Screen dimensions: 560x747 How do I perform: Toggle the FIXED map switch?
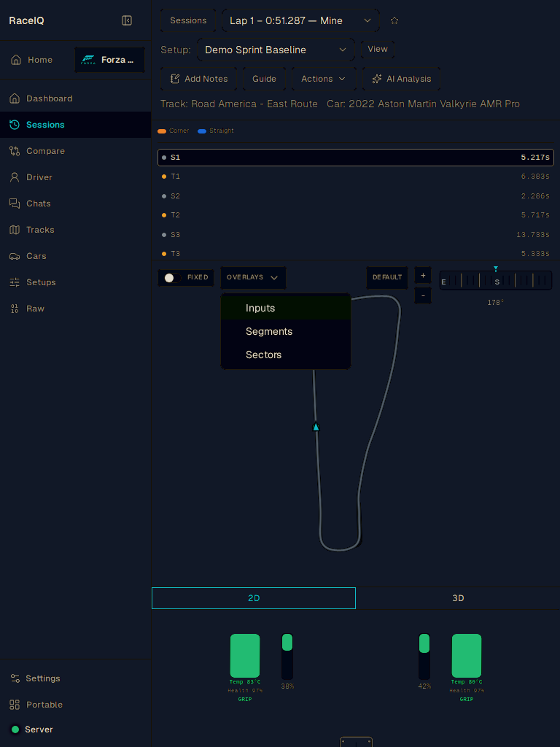coord(172,278)
